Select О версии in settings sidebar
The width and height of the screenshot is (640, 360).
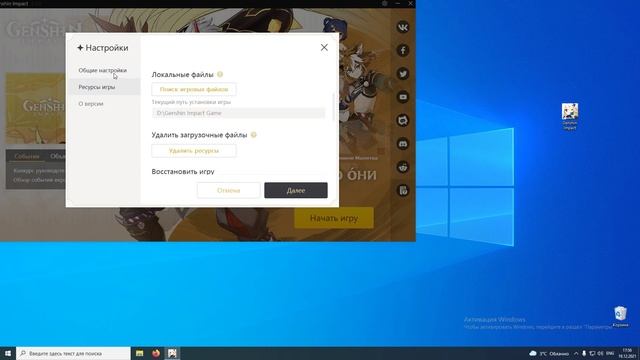[x=91, y=104]
